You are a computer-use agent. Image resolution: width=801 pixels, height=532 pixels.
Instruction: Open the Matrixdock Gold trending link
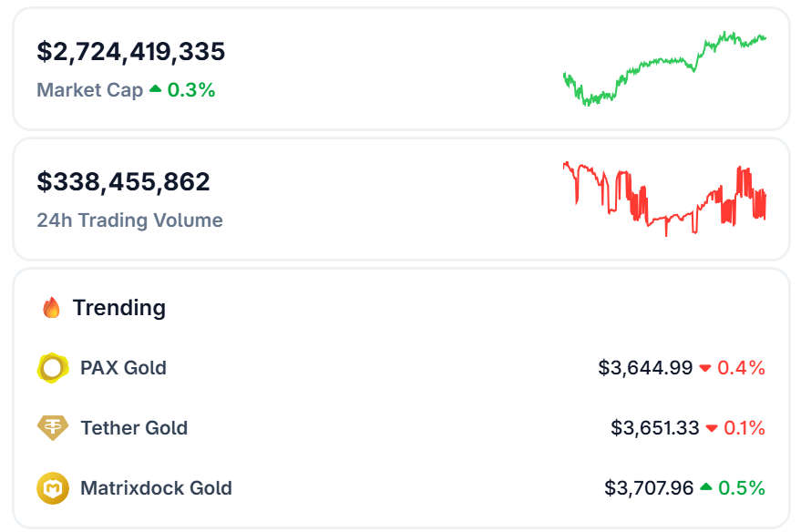156,488
